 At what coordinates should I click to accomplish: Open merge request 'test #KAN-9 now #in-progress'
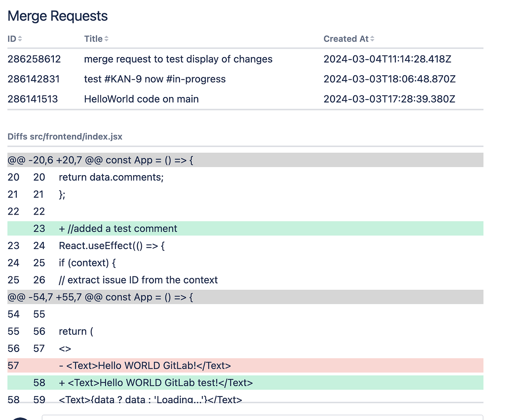click(155, 79)
